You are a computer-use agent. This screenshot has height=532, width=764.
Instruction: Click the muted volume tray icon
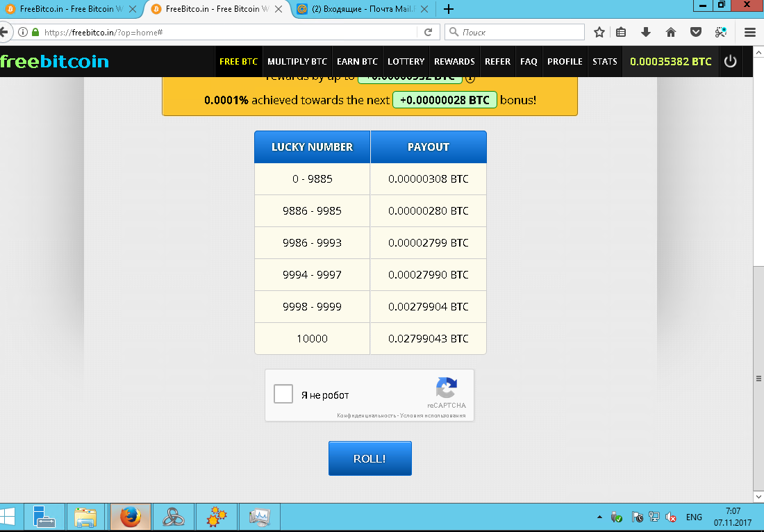670,517
